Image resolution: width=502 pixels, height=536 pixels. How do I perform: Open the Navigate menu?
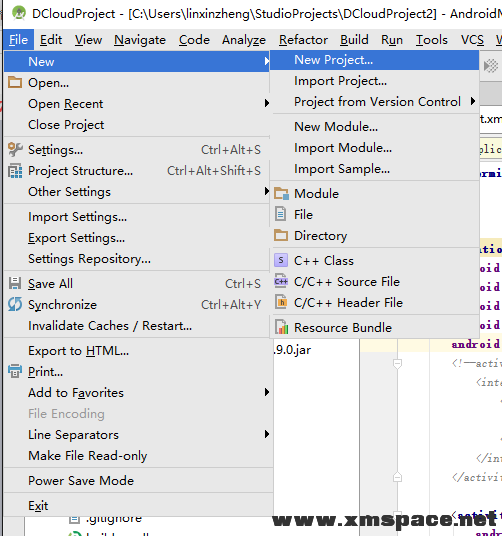[x=140, y=40]
